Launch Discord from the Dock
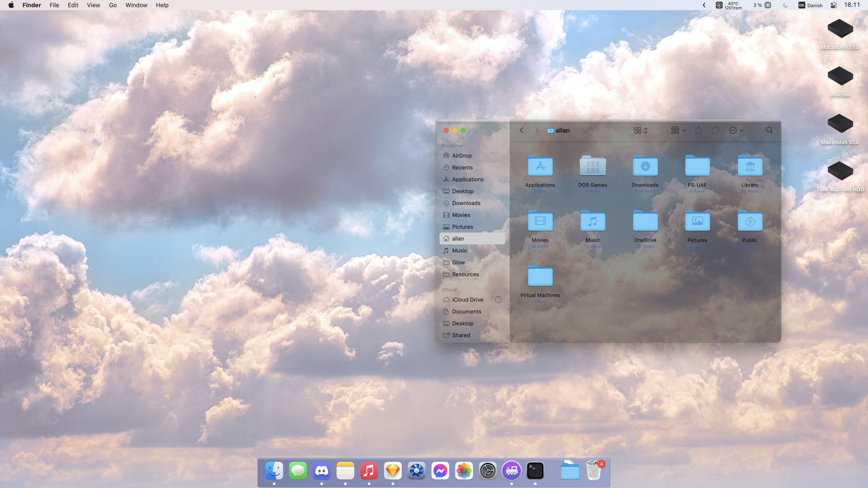868x488 pixels. pyautogui.click(x=322, y=471)
